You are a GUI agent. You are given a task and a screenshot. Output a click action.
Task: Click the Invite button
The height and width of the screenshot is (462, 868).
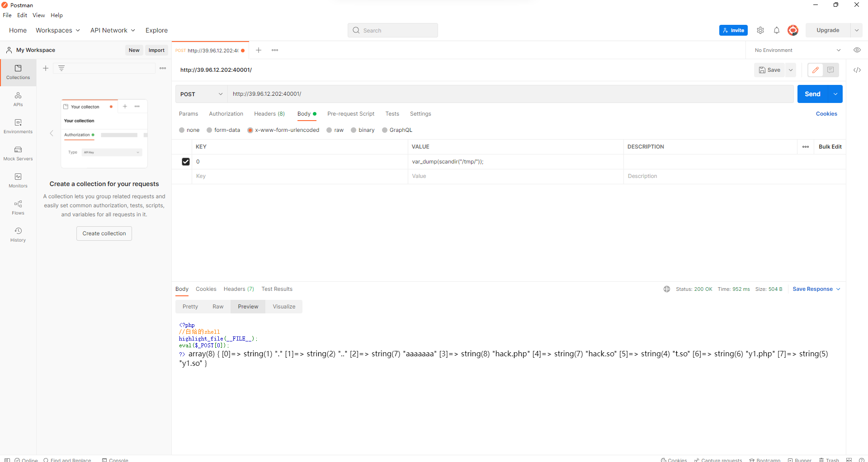point(733,30)
